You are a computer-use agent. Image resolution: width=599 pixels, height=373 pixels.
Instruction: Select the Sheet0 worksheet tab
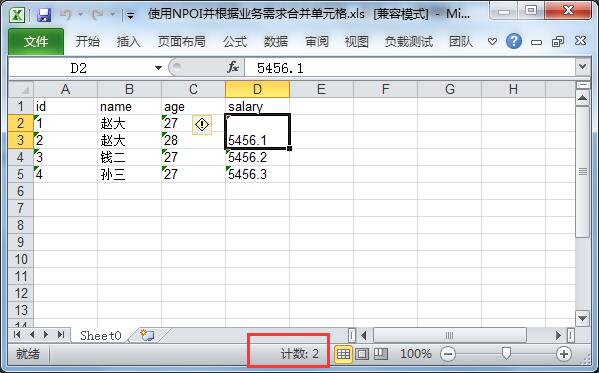[x=100, y=336]
